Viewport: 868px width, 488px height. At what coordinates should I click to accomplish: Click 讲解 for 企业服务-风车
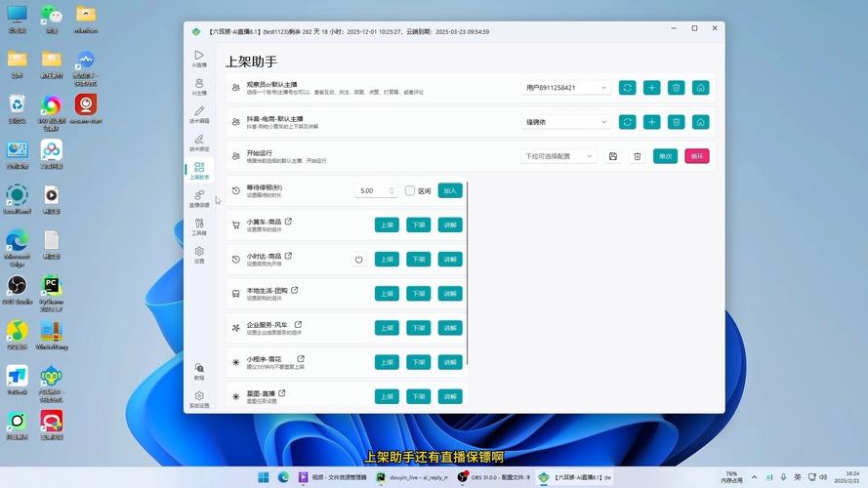[x=450, y=328]
